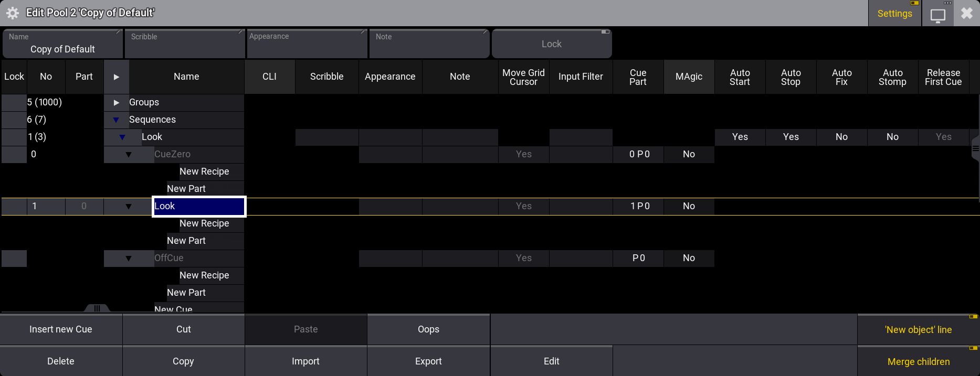Collapse the Sequences tree row

click(x=116, y=120)
